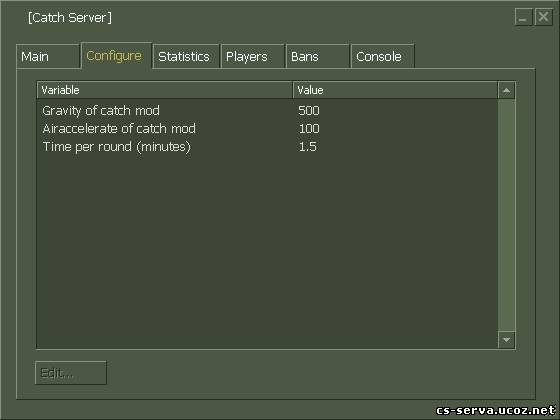Select Airaccelerate of catch mod row
Screen dimensions: 560x420
[267, 129]
